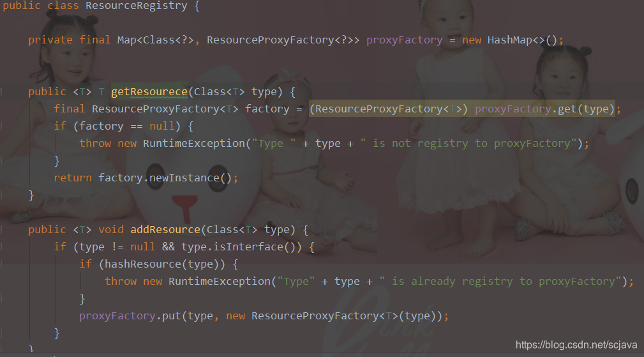Click 'HashMap<>()' constructor call
Image resolution: width=644 pixels, height=357 pixels.
(522, 40)
